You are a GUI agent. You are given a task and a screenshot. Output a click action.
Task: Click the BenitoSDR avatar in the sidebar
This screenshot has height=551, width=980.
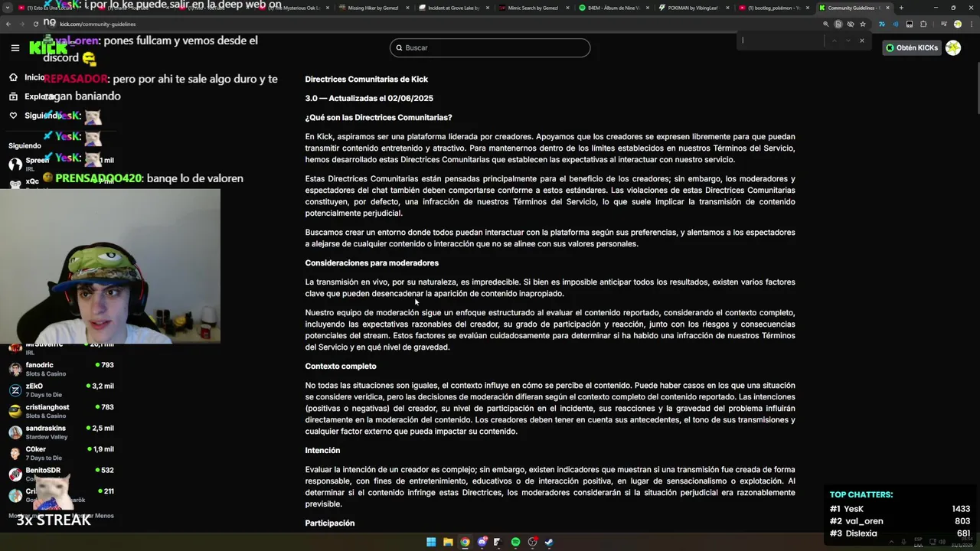tap(15, 474)
